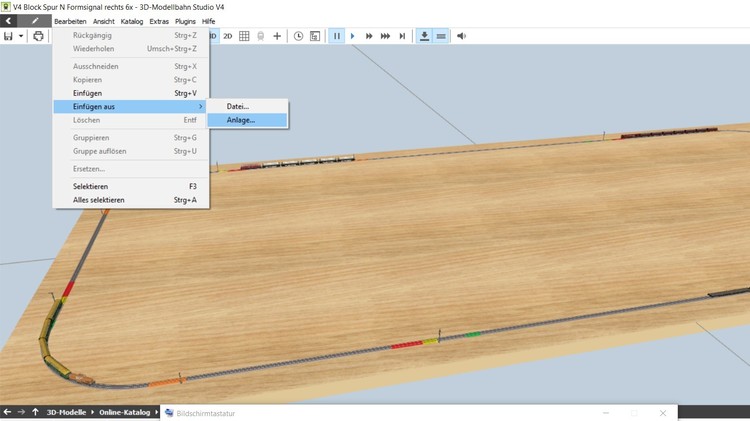Toggle the download-arrow toolbar button
Viewport: 750px width, 421px height.
coord(424,36)
